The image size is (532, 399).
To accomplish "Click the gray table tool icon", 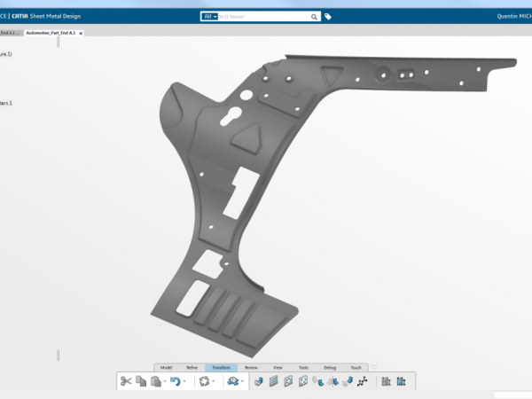I will click(386, 381).
